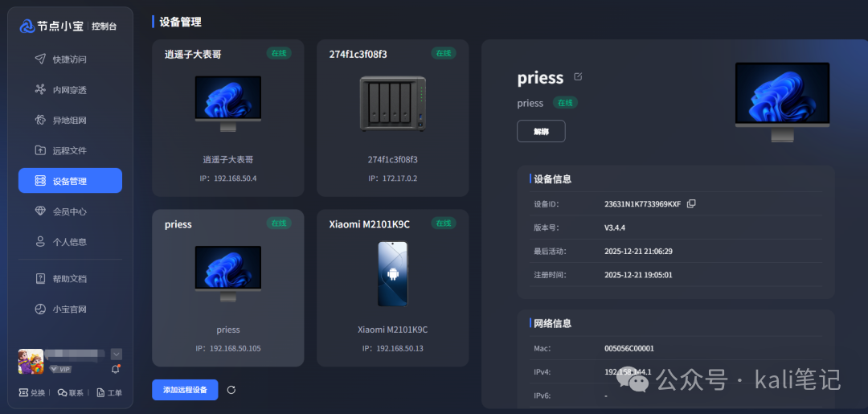The width and height of the screenshot is (868, 414).
Task: Click the 帮助文档 question-mark icon
Action: click(40, 278)
